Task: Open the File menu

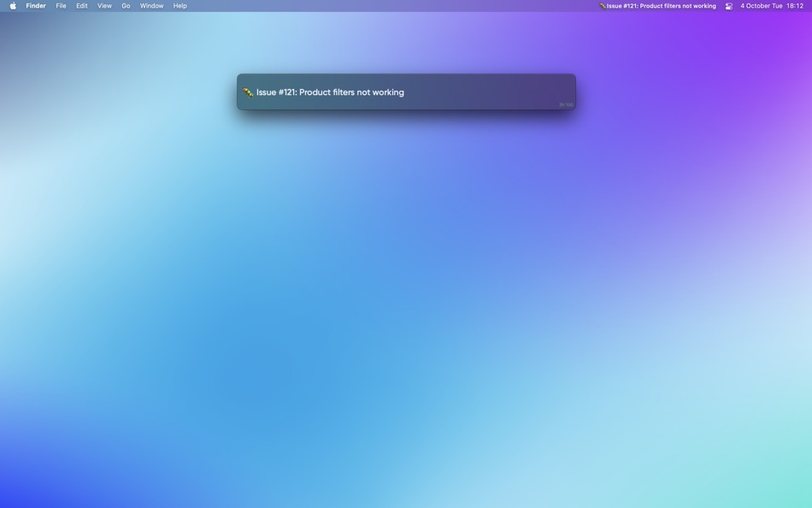Action: click(x=61, y=6)
